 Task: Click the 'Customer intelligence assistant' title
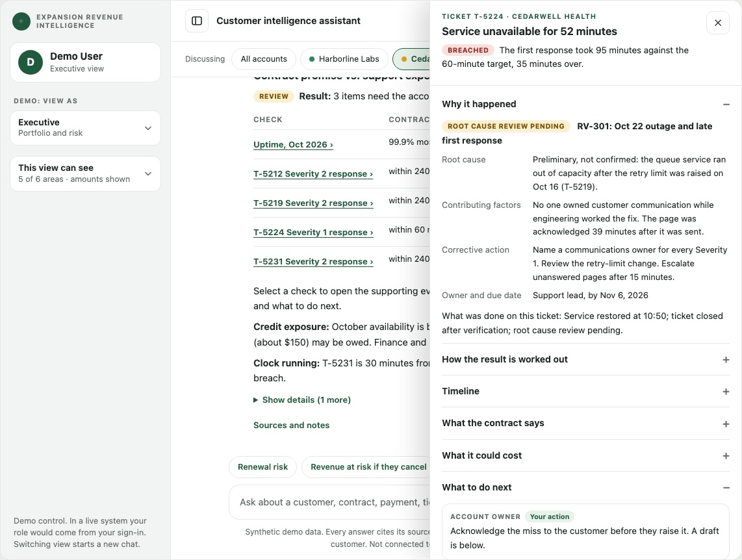(288, 21)
